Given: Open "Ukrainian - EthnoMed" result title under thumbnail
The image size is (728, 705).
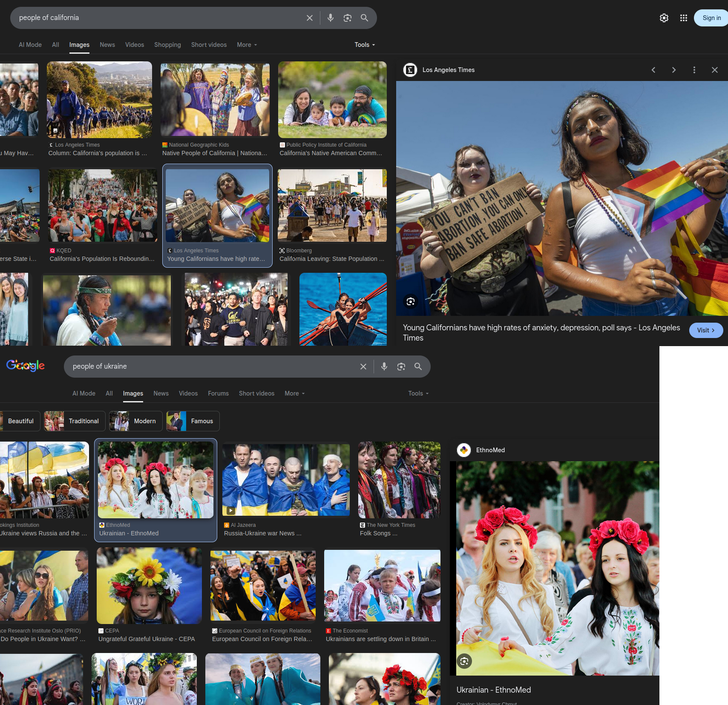Looking at the screenshot, I should [129, 533].
